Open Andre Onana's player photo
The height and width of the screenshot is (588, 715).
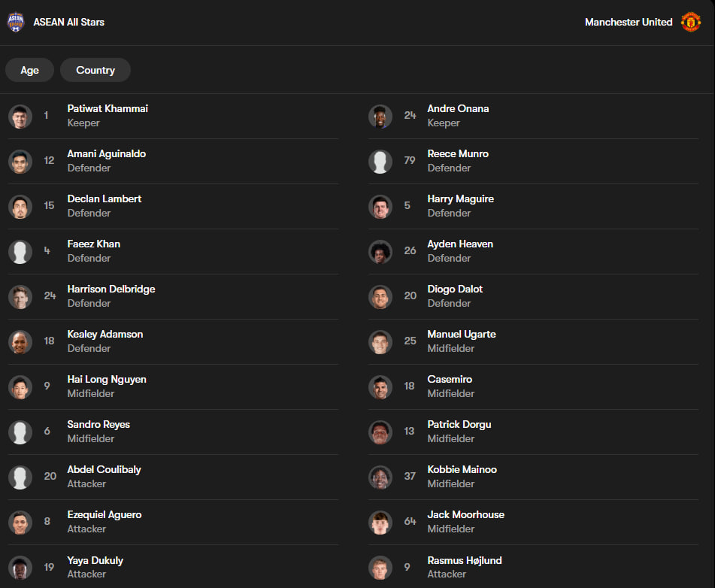tap(380, 117)
